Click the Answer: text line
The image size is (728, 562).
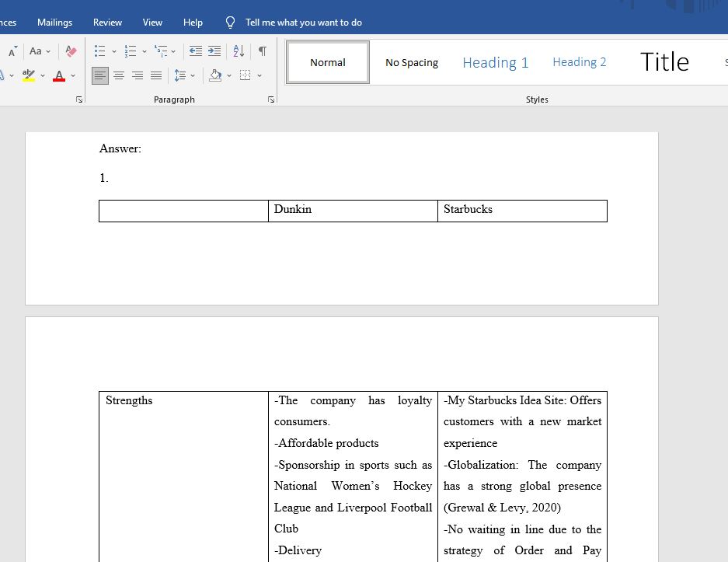pyautogui.click(x=120, y=148)
